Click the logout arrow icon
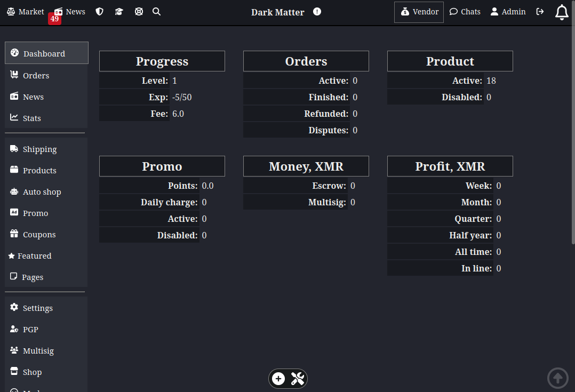Viewport: 575px width, 392px height. [540, 12]
